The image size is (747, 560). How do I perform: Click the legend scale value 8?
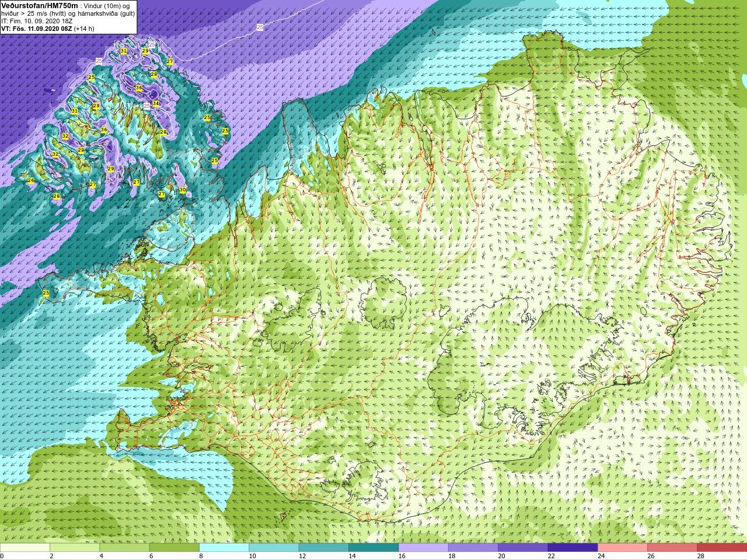(x=201, y=556)
